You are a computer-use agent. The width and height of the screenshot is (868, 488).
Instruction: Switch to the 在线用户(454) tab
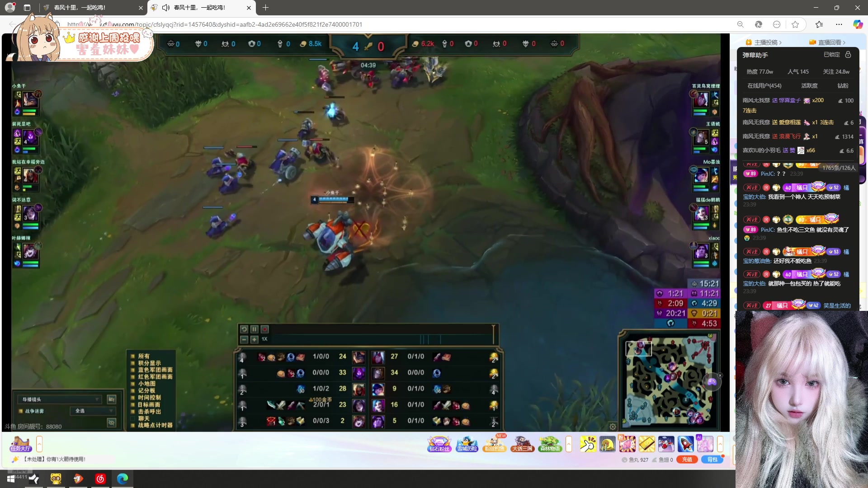tap(764, 86)
